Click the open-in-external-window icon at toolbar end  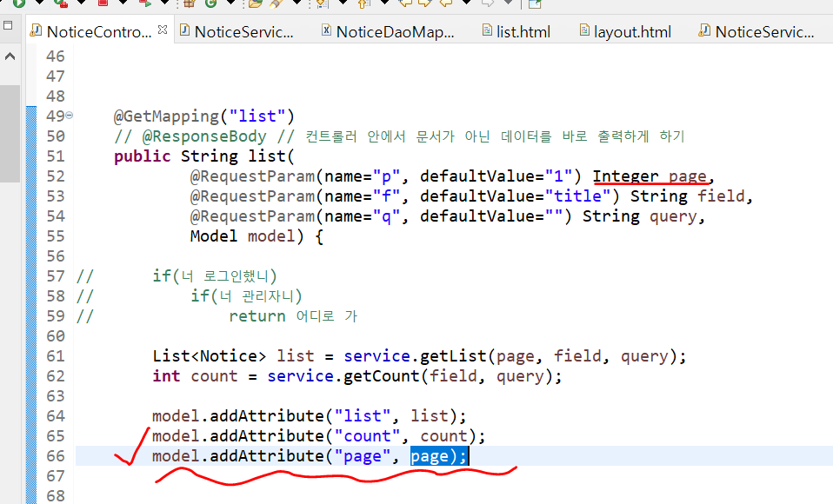coord(535,3)
